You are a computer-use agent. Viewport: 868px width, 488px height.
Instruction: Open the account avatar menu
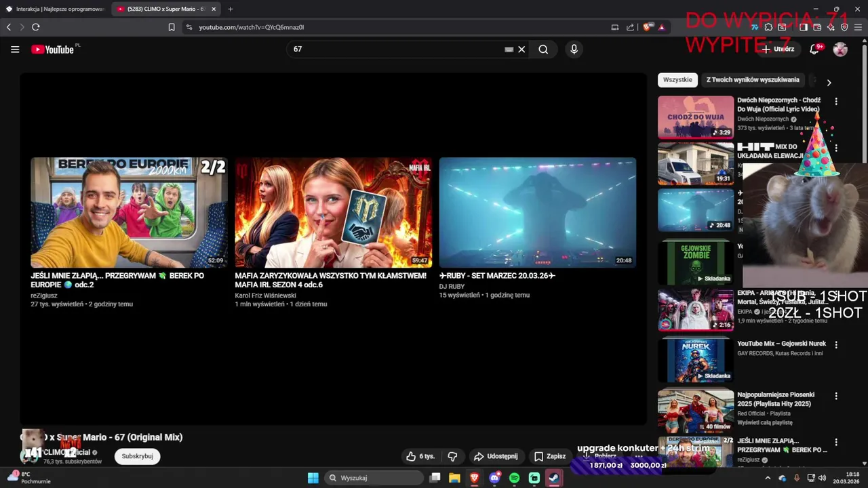(840, 49)
